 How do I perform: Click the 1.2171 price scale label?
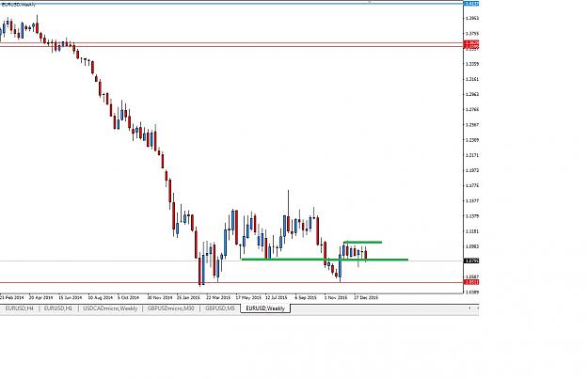(x=472, y=155)
